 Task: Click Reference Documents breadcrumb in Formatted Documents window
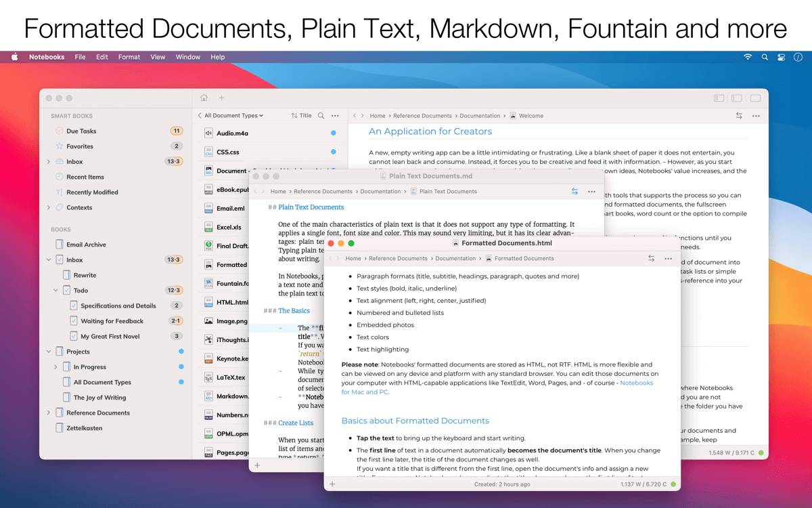[398, 258]
